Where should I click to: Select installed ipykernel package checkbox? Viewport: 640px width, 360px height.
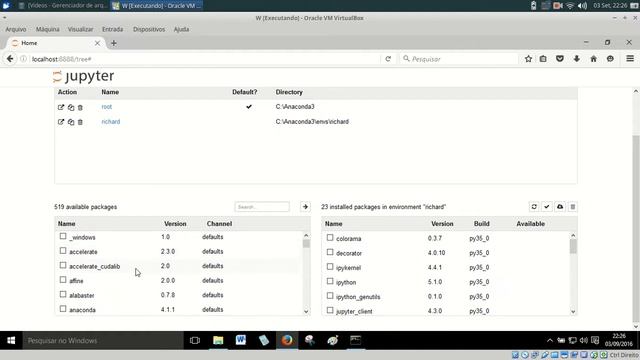pos(330,267)
